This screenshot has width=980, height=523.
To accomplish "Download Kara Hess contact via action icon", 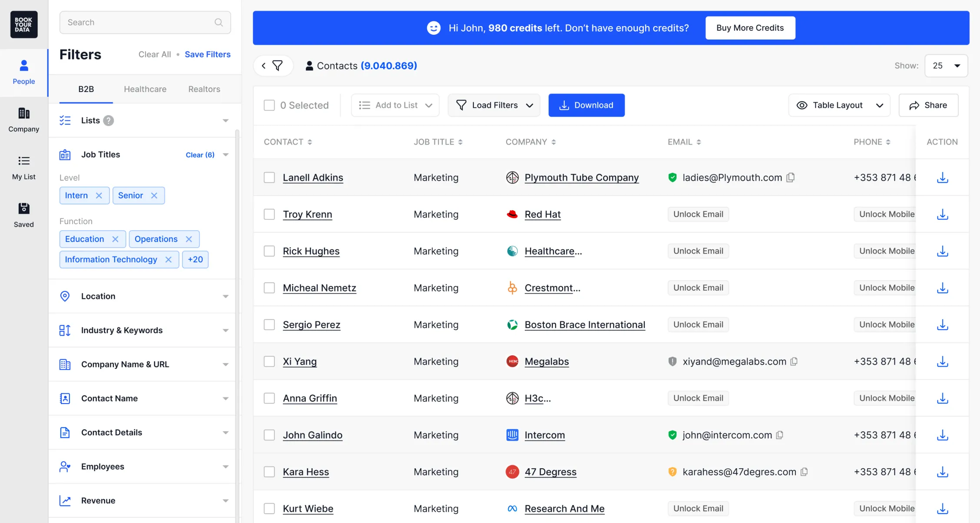I will pyautogui.click(x=942, y=472).
